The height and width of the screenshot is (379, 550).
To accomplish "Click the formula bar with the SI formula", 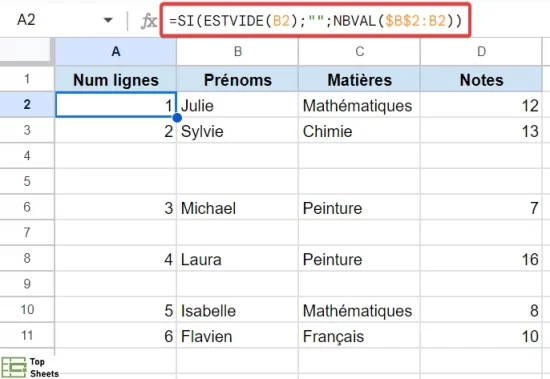I will 315,20.
